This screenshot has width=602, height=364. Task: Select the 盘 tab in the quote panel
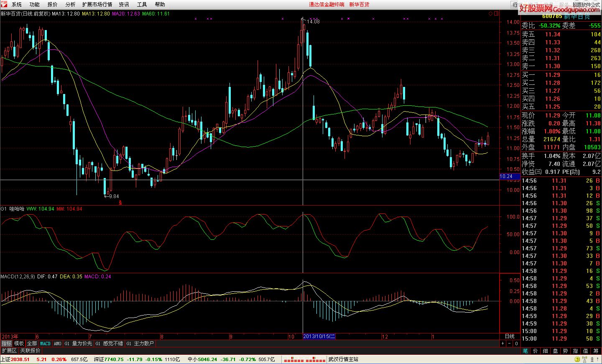tap(556, 351)
